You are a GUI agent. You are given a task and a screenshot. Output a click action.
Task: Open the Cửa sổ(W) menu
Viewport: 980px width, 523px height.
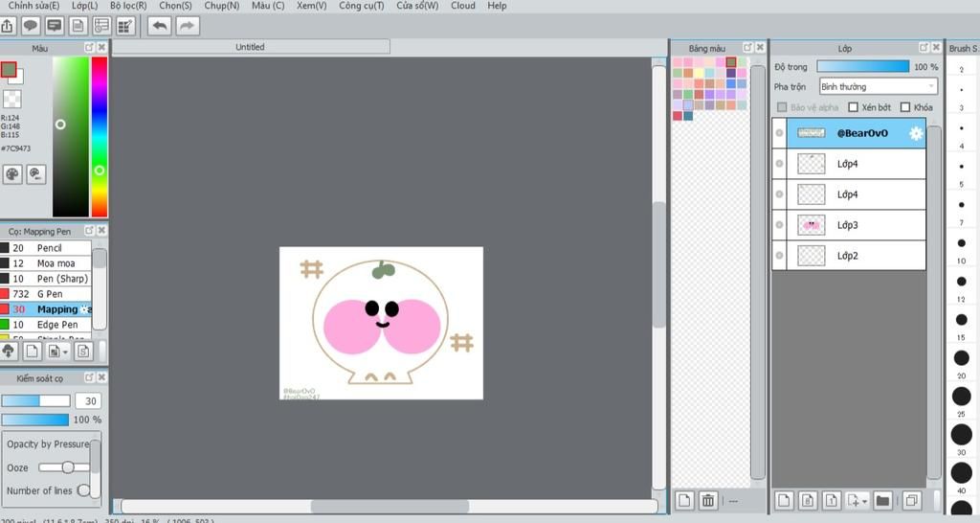tap(417, 6)
